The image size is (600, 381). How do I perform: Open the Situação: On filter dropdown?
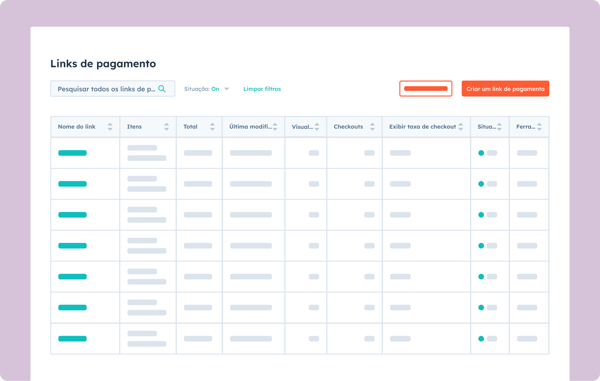coord(207,89)
